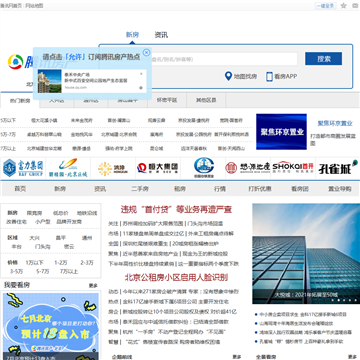Filter by price 5-7万
This screenshot has width=360, height=360.
point(43,271)
